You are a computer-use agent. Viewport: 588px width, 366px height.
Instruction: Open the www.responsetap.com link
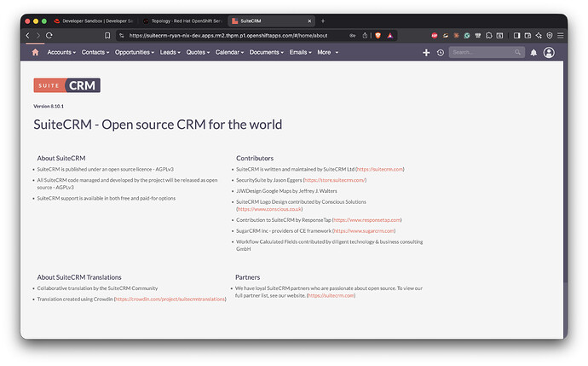367,220
